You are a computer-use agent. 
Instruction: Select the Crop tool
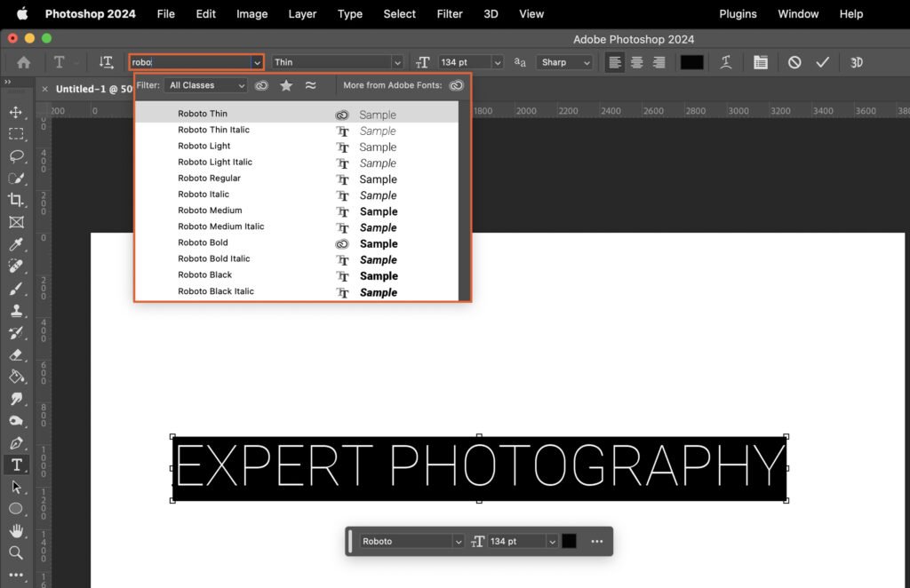(16, 200)
